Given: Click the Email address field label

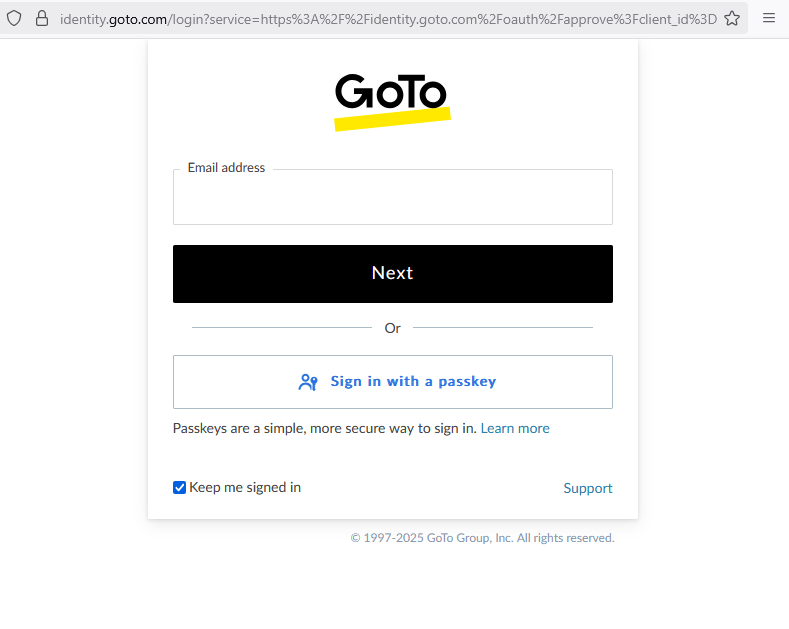Looking at the screenshot, I should pos(226,168).
